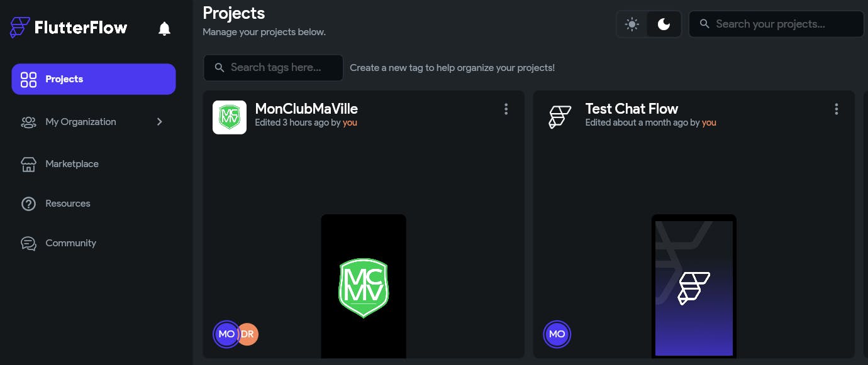Click the DR collaborator avatar badge
The width and height of the screenshot is (868, 365).
[248, 334]
